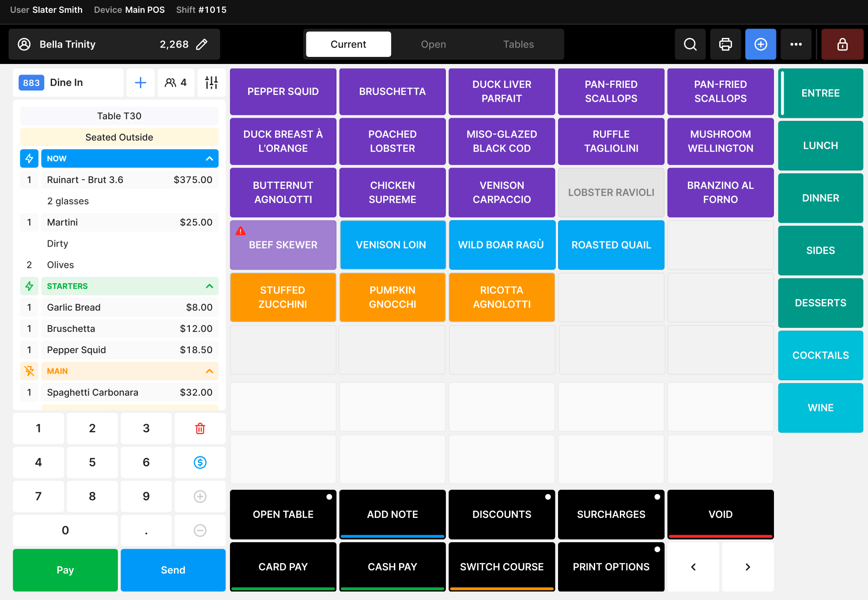Click the blue dollar price override icon
This screenshot has width=868, height=600.
tap(200, 462)
